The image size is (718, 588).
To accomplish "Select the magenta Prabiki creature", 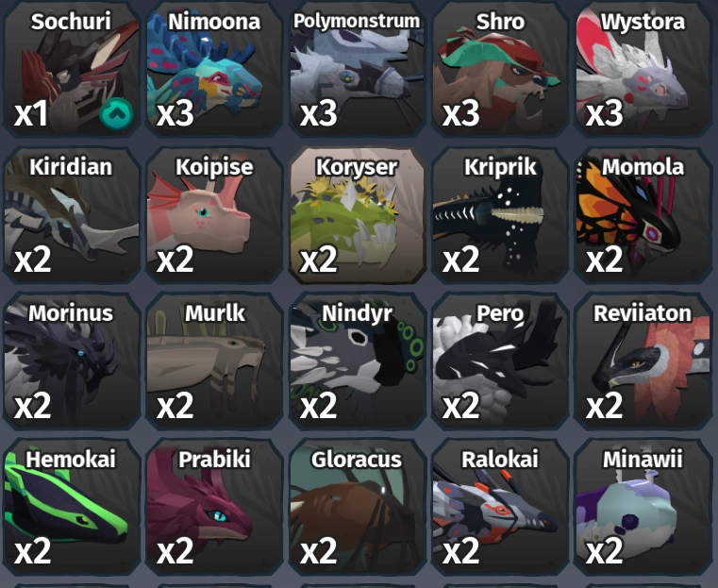I will [214, 507].
